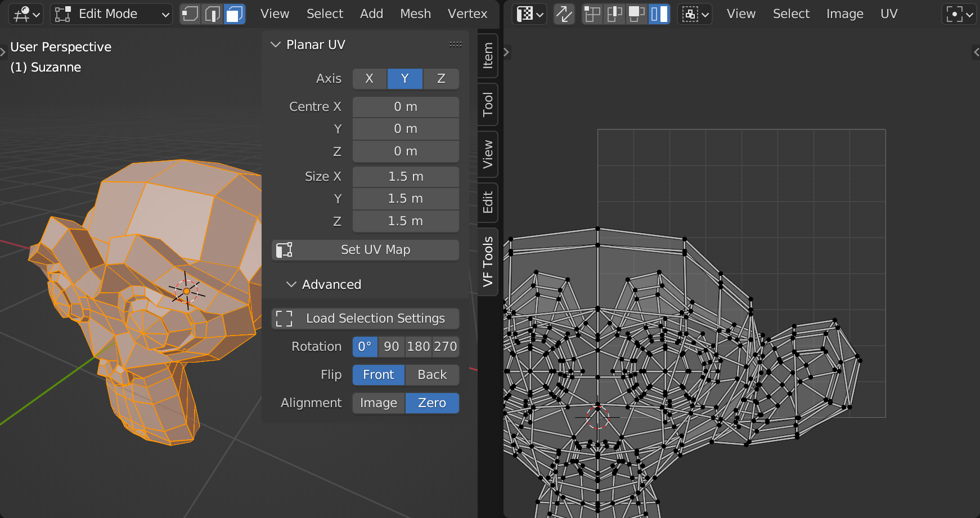
Task: Open the Edit Mode dropdown
Action: pos(111,14)
